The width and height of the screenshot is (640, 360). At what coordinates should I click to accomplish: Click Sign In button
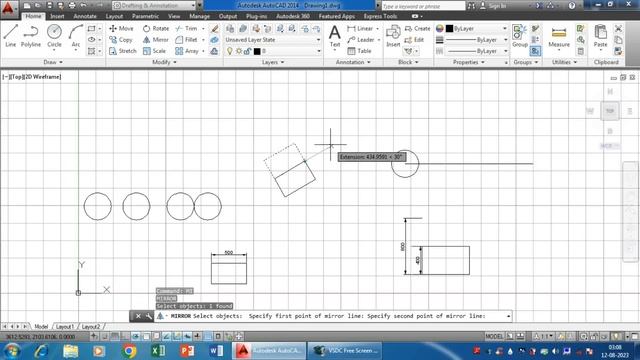493,6
